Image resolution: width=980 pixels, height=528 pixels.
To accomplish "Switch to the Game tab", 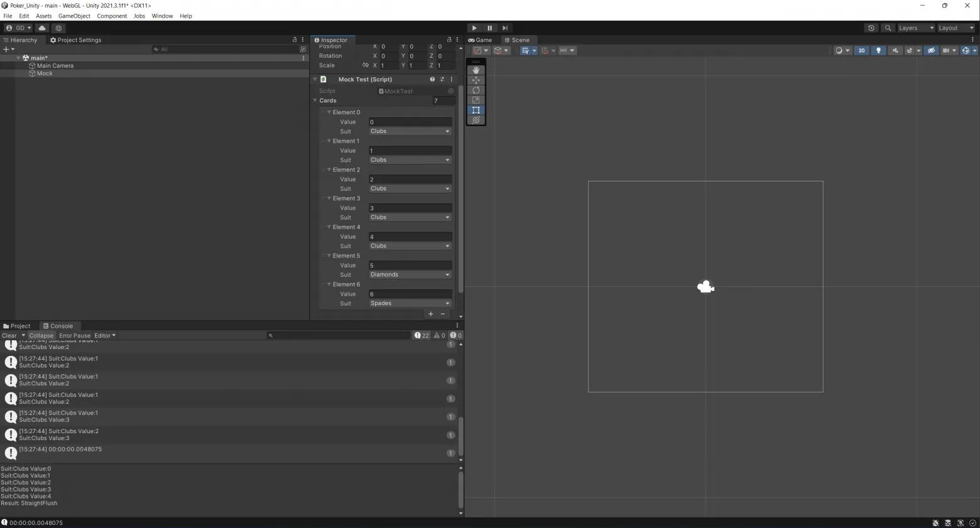I will 481,40.
